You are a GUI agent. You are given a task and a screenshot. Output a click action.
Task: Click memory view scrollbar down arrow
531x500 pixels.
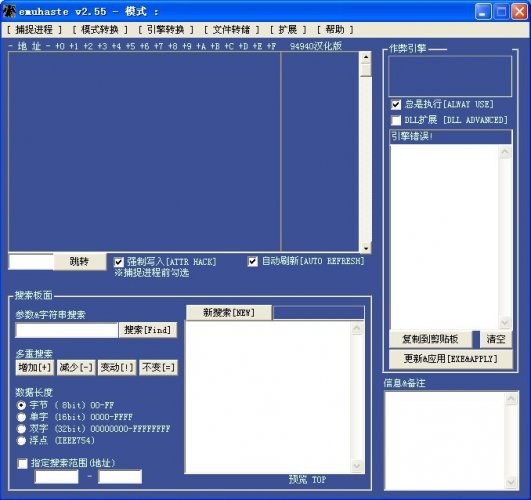366,248
